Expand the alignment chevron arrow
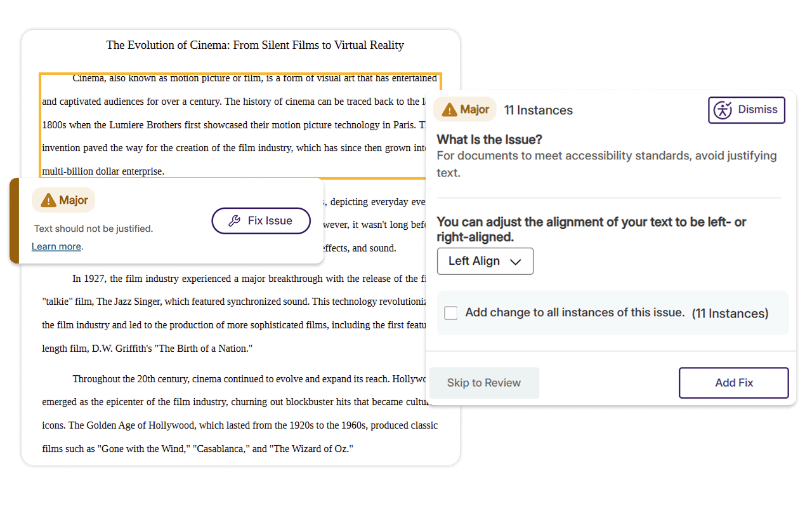This screenshot has height=527, width=812. [x=516, y=262]
